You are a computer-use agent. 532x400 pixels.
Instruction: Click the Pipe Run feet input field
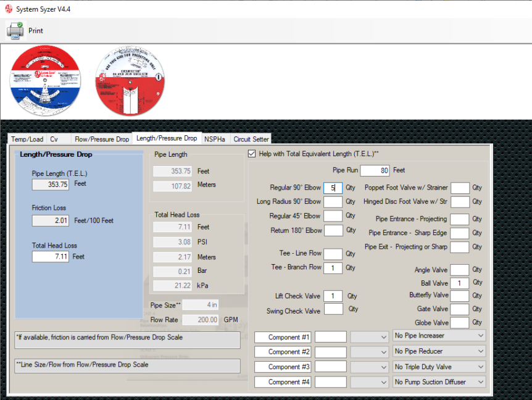click(x=375, y=170)
